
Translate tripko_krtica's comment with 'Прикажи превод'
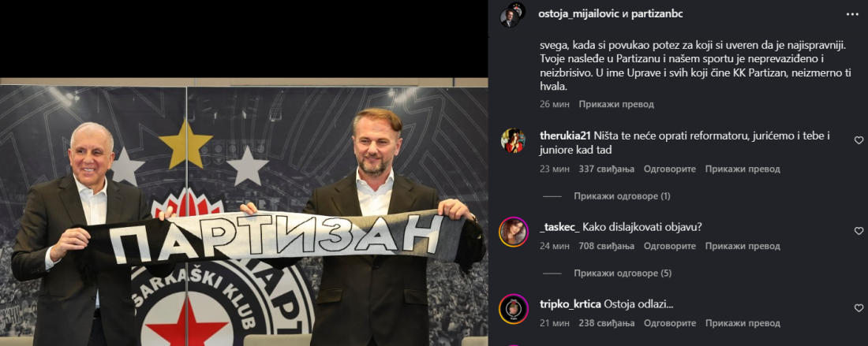(743, 323)
